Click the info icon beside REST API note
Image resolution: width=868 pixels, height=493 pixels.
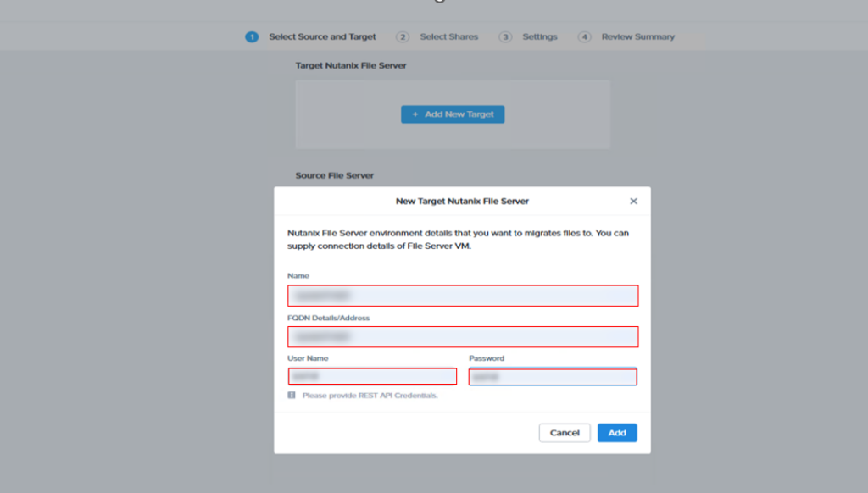(292, 395)
